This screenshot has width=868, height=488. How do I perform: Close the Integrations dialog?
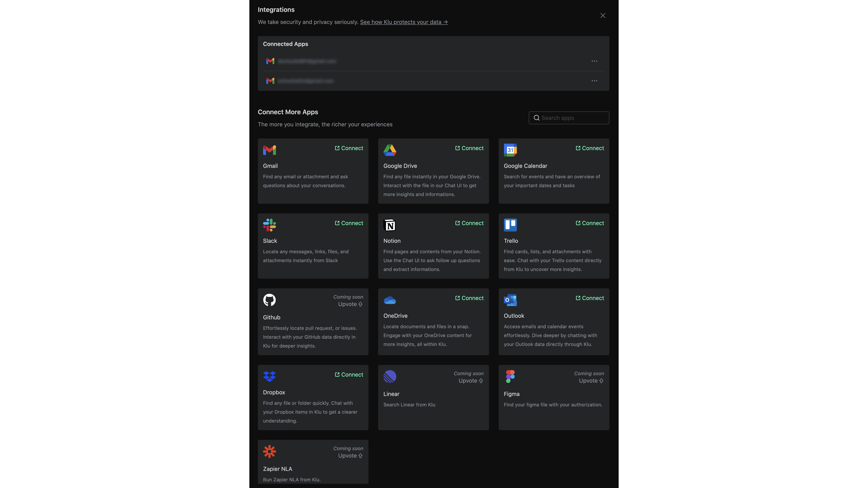(x=603, y=16)
